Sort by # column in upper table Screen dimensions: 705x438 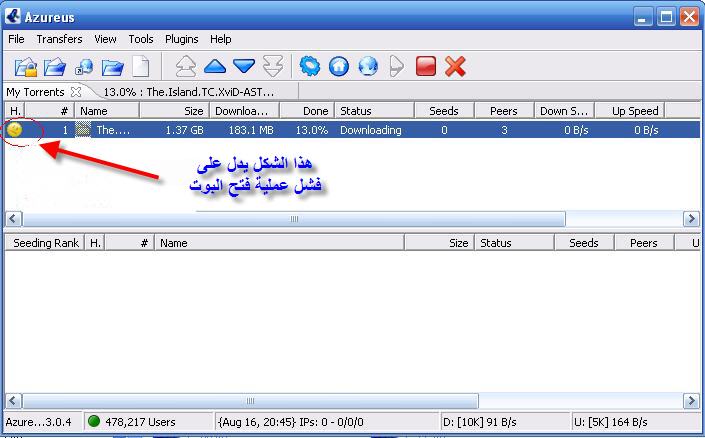49,111
